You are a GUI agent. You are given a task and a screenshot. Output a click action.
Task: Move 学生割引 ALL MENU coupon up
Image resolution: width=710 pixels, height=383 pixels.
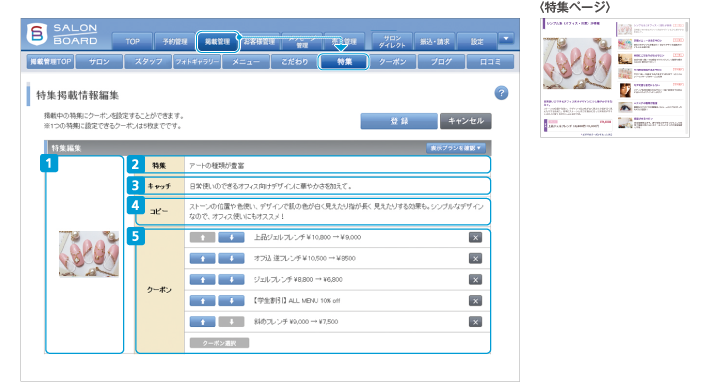[x=202, y=301]
